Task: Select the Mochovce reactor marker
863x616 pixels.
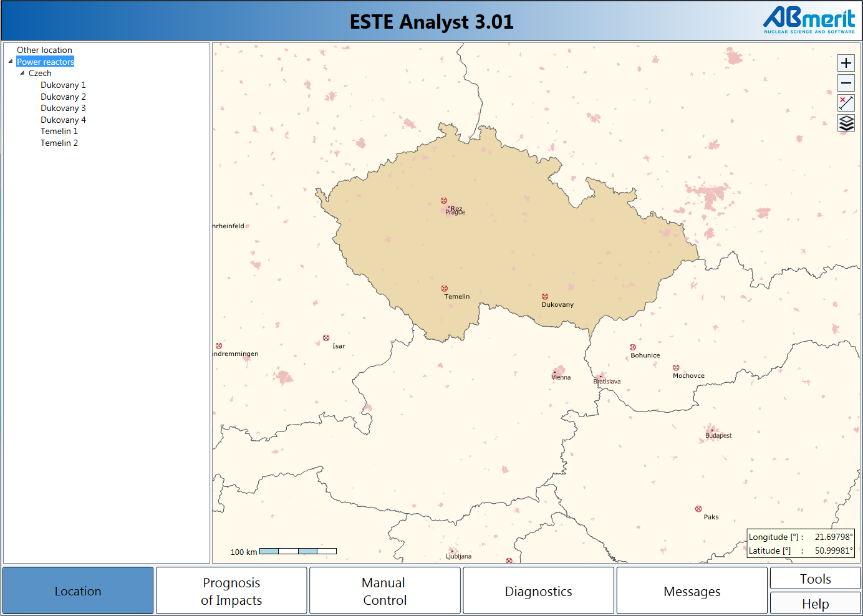Action: pyautogui.click(x=676, y=368)
